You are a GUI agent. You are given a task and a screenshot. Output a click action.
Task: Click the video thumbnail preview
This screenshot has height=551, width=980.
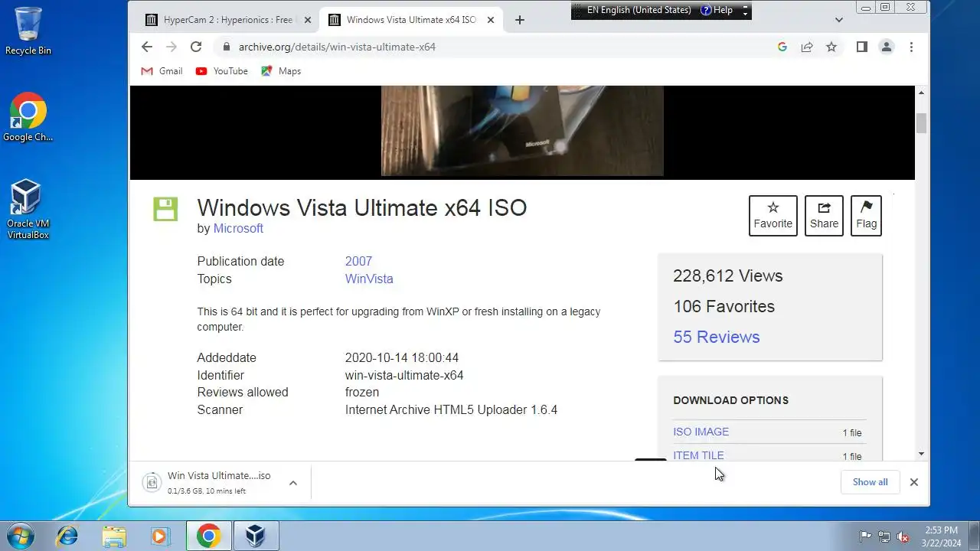pyautogui.click(x=522, y=131)
